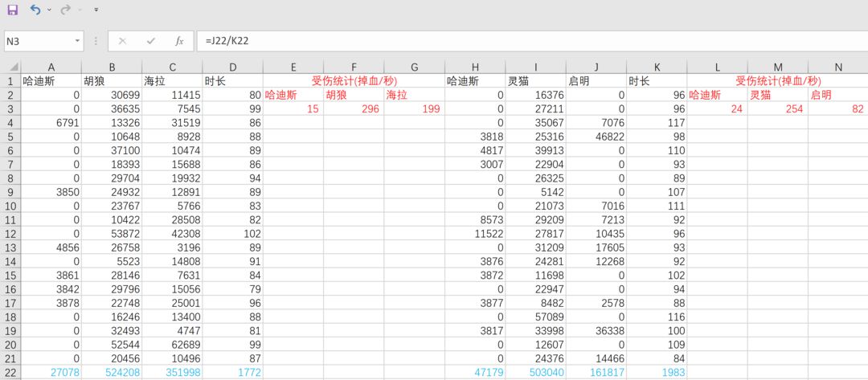The height and width of the screenshot is (380, 868).
Task: Expand the Name Box dropdown arrow
Action: 77,41
